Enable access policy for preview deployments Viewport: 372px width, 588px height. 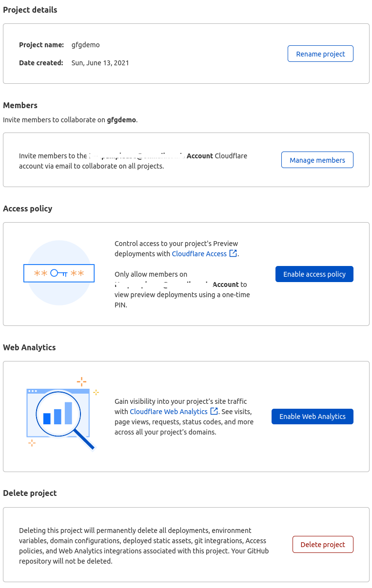(x=314, y=274)
